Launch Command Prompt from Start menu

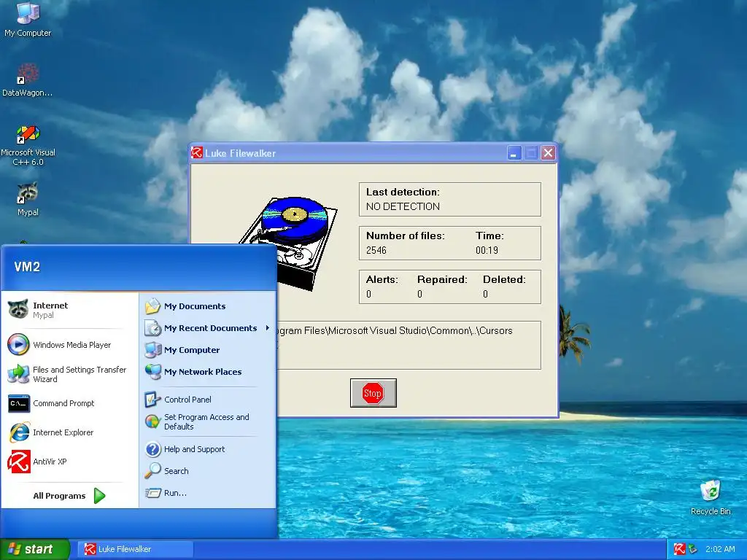click(69, 403)
